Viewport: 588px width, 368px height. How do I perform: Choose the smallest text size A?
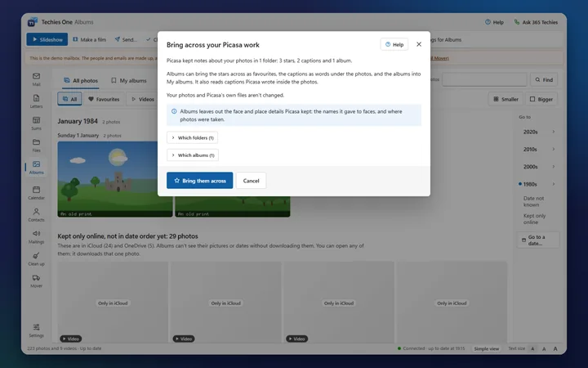coord(532,348)
